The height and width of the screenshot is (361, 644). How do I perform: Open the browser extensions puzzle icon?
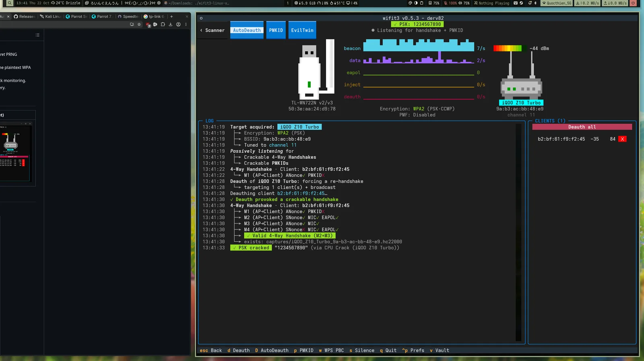(163, 25)
